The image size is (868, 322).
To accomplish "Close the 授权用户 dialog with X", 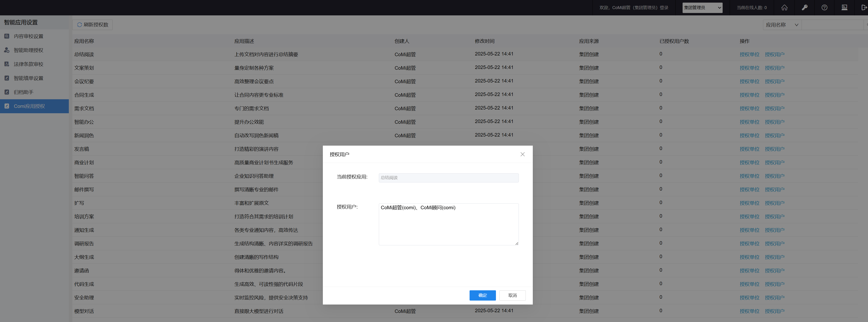I will (522, 154).
